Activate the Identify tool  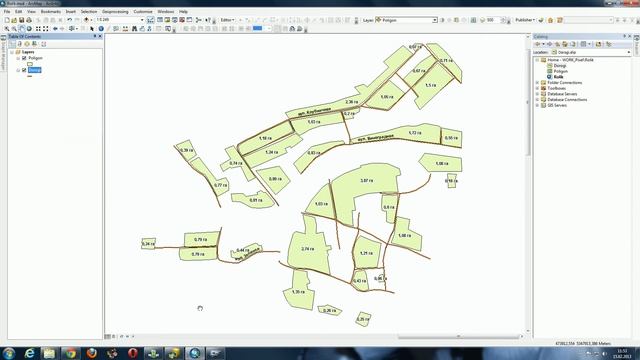(101, 29)
